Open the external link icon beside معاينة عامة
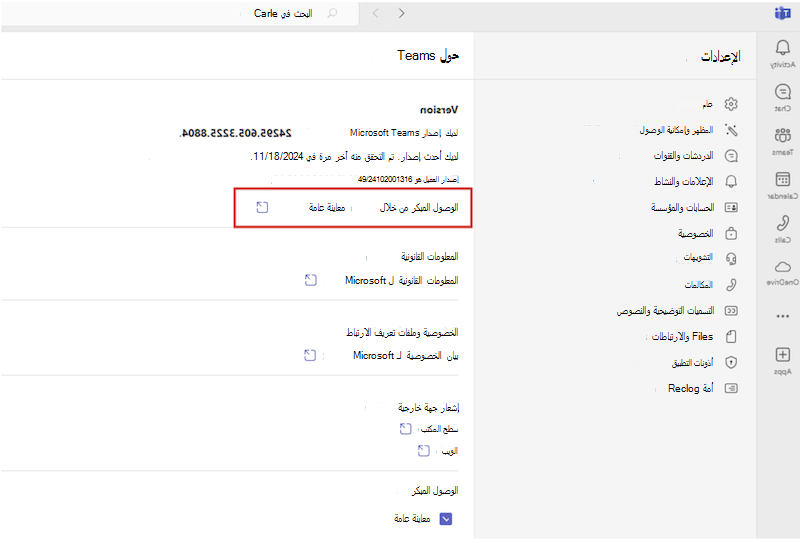The height and width of the screenshot is (543, 800). click(x=262, y=207)
